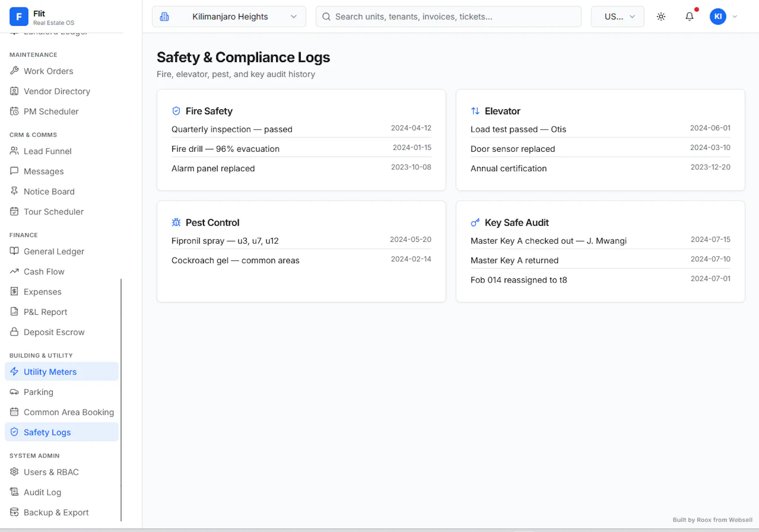Image resolution: width=759 pixels, height=532 pixels.
Task: Click the Expenses receipt icon
Action: pyautogui.click(x=14, y=292)
